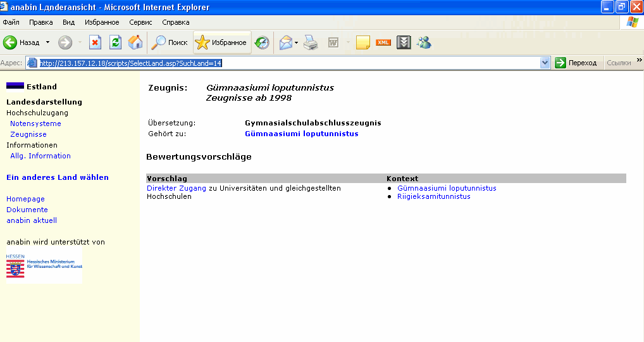
Task: Click the Stop page loading icon
Action: click(95, 42)
